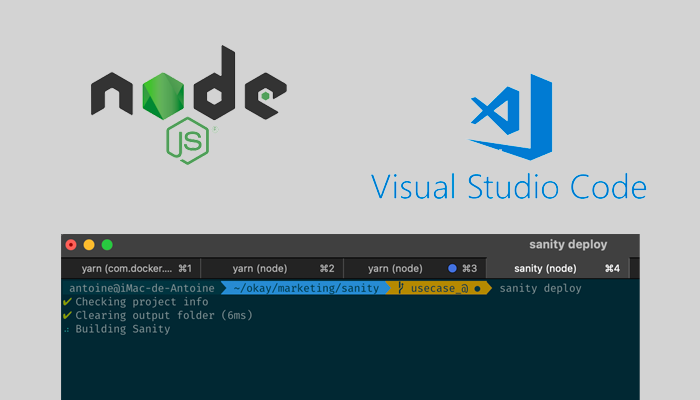Click the spinner beside Building Sanity
This screenshot has width=700, height=400.
pos(67,330)
